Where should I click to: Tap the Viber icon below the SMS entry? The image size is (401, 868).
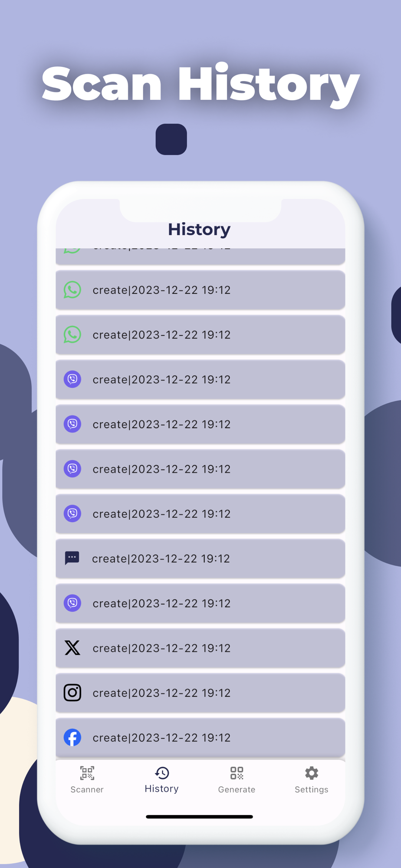72,603
